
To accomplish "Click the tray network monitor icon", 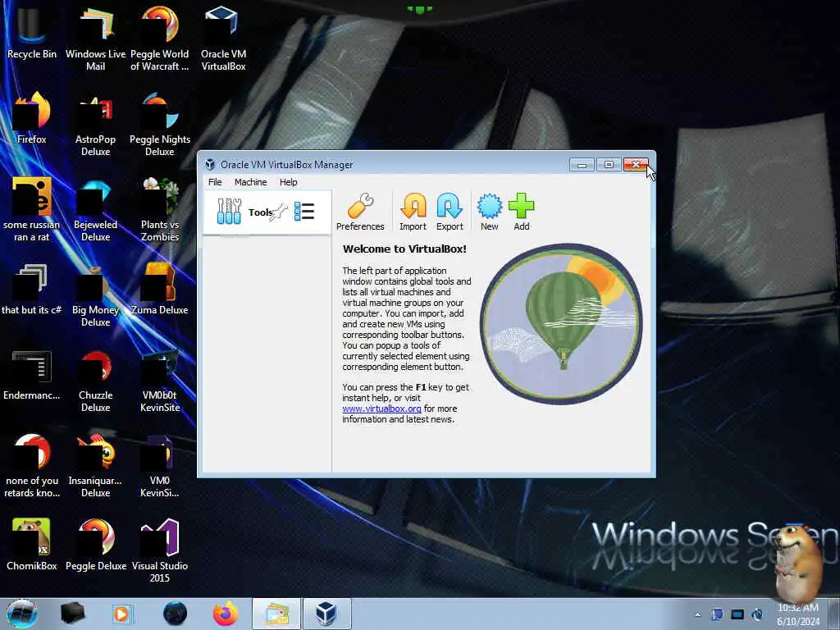I will click(737, 614).
